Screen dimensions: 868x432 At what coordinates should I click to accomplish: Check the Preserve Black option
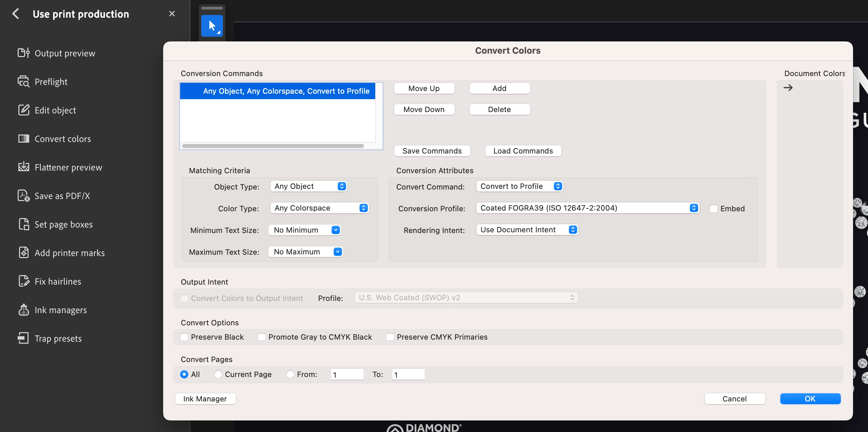[x=184, y=337]
